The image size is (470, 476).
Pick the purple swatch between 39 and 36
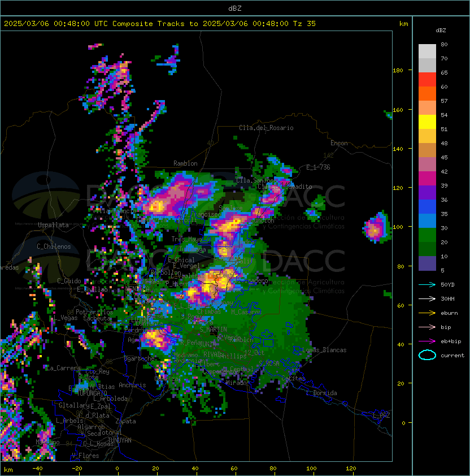[427, 193]
